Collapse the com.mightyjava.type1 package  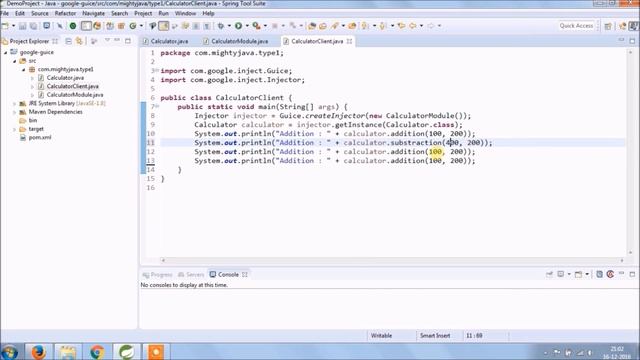[24, 69]
